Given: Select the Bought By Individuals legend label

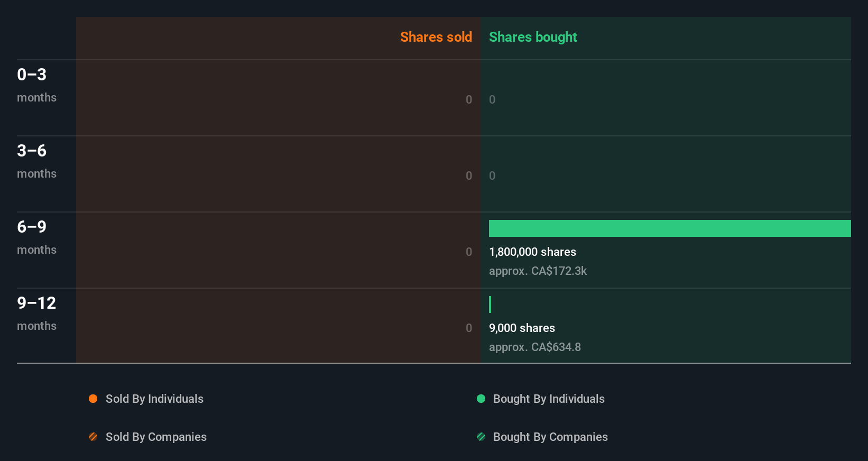Looking at the screenshot, I should pyautogui.click(x=549, y=399).
